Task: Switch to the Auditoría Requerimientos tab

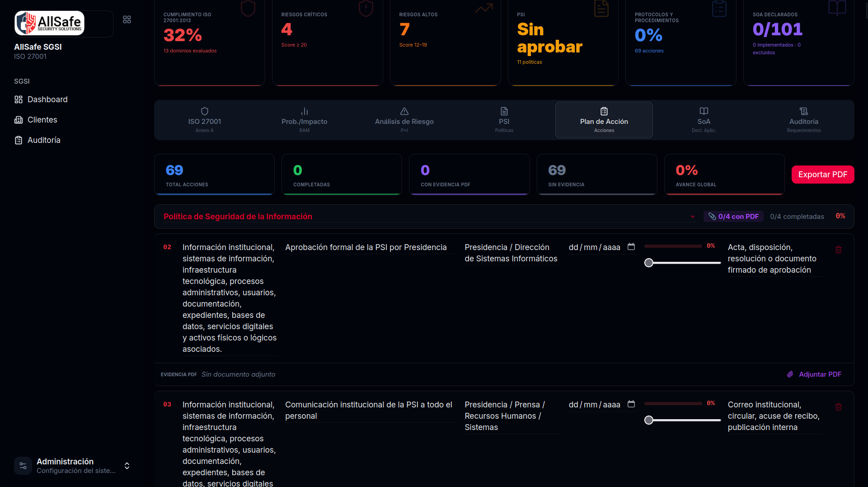Action: pyautogui.click(x=804, y=120)
